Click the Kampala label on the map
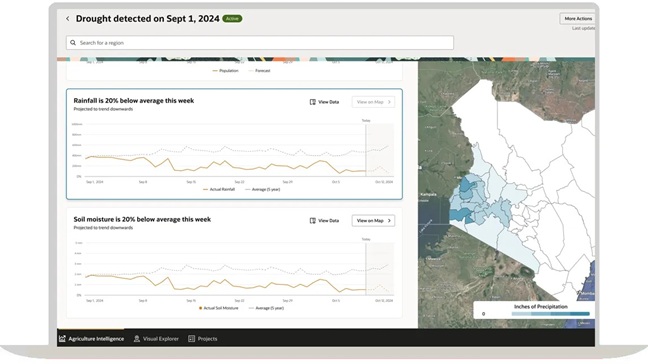Viewport: 648px width, 364px height. tap(428, 194)
